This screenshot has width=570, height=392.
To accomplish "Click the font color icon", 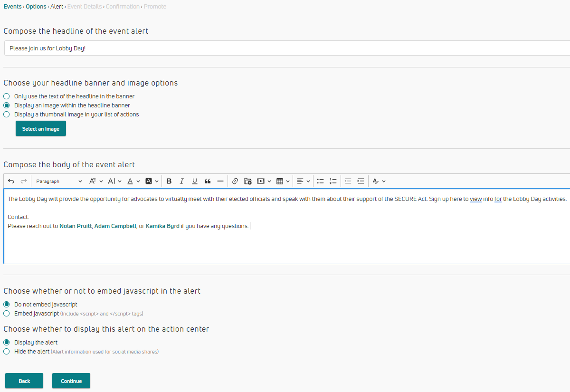I will [130, 181].
